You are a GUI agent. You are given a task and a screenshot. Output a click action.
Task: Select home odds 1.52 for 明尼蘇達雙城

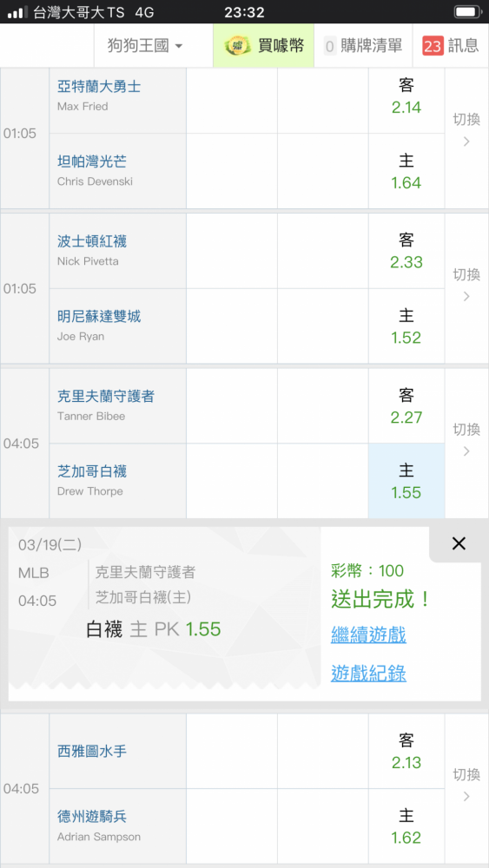point(406,326)
